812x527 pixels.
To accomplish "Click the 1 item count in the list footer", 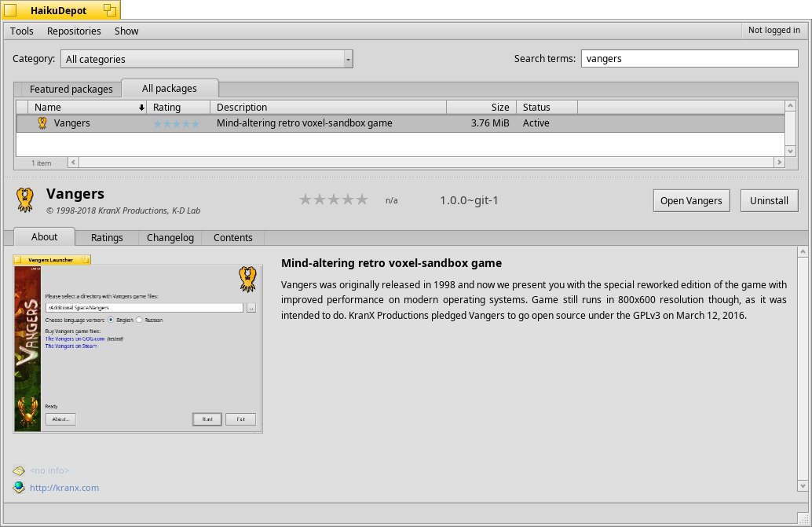I will click(42, 163).
